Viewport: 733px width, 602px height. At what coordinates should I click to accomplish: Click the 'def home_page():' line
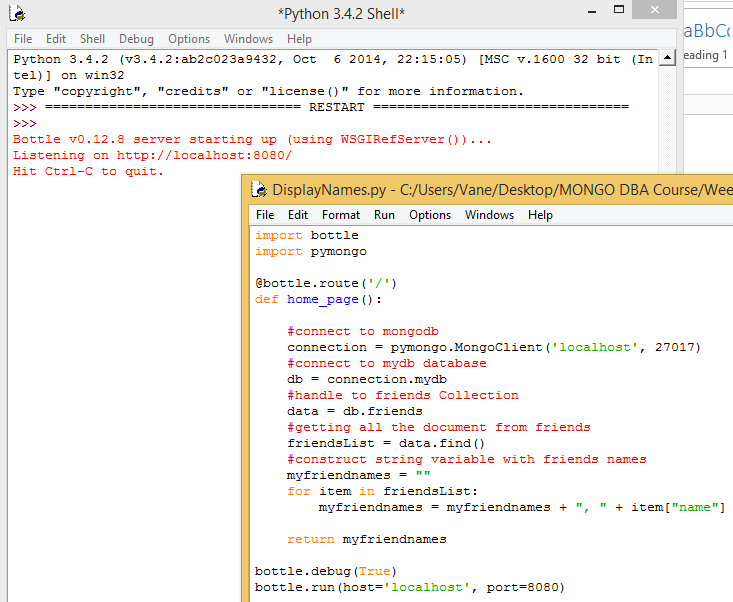[x=318, y=299]
